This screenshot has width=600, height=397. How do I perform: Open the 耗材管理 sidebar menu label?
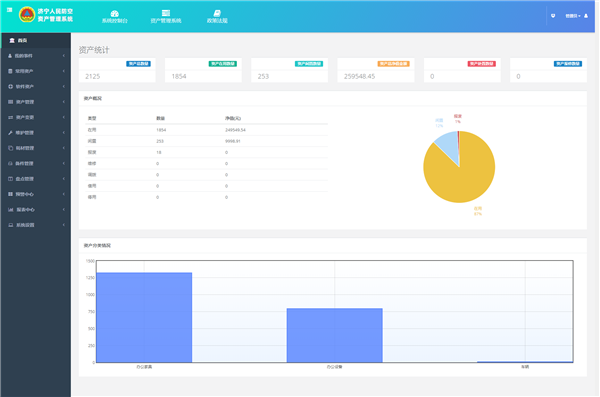[25, 148]
